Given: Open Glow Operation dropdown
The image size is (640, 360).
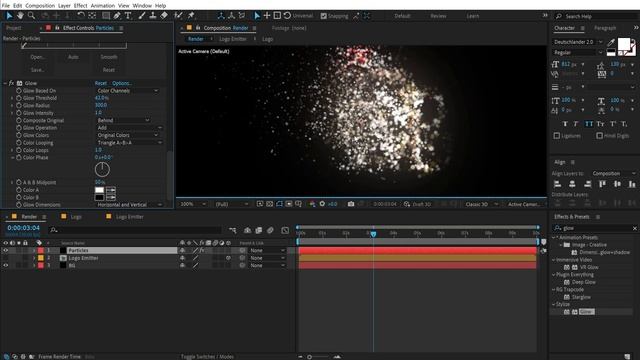Looking at the screenshot, I should [129, 128].
